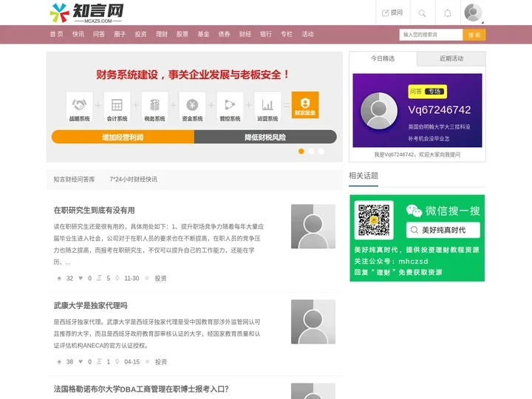Click 美好纯真时代 search box in banner
This screenshot has width=532, height=399.
pos(443,230)
